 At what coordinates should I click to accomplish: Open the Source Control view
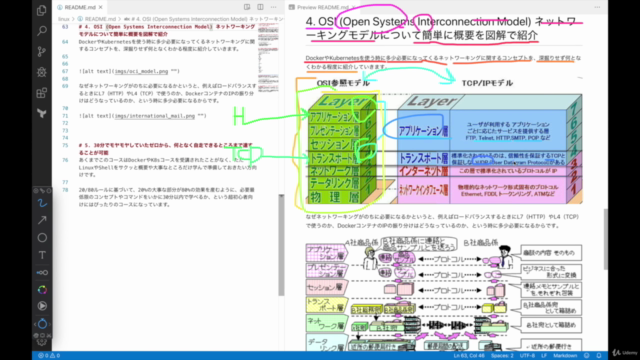pos(42,51)
